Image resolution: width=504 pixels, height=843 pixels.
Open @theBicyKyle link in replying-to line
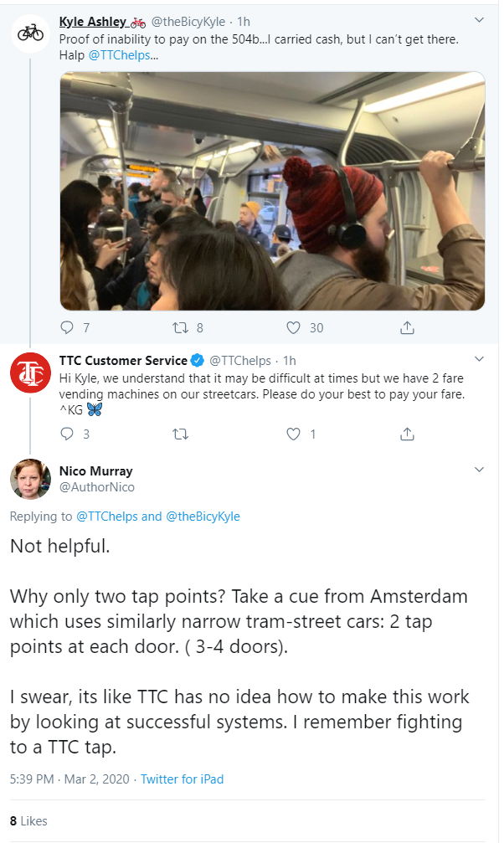[x=203, y=517]
